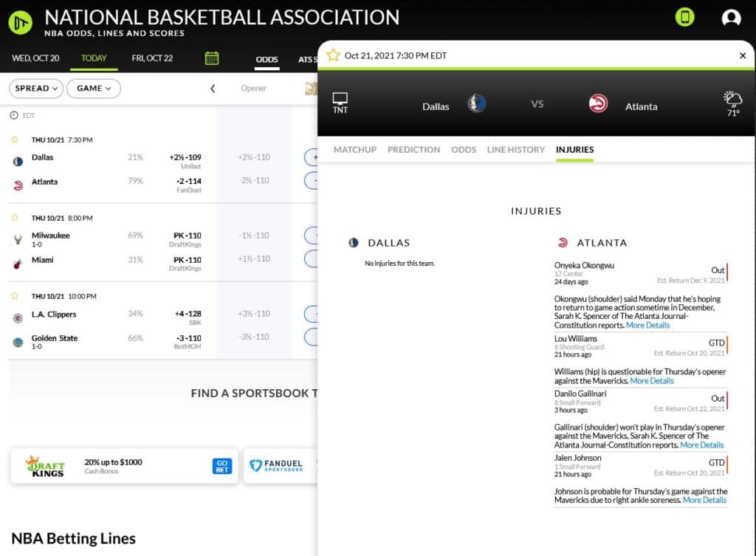Click the TNT broadcast icon
The width and height of the screenshot is (756, 556).
click(340, 103)
